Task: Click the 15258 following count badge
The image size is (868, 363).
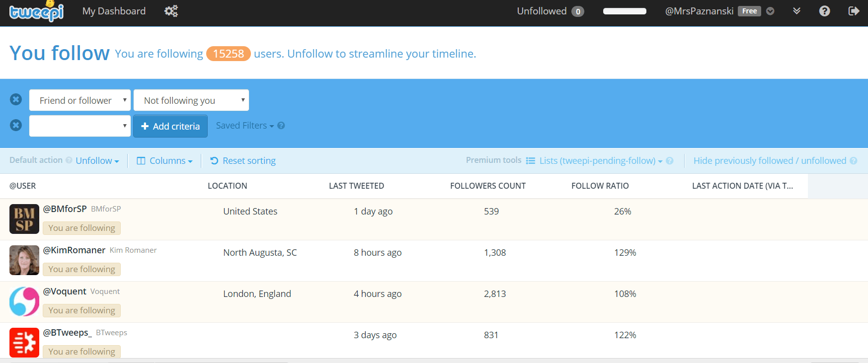Action: (229, 54)
